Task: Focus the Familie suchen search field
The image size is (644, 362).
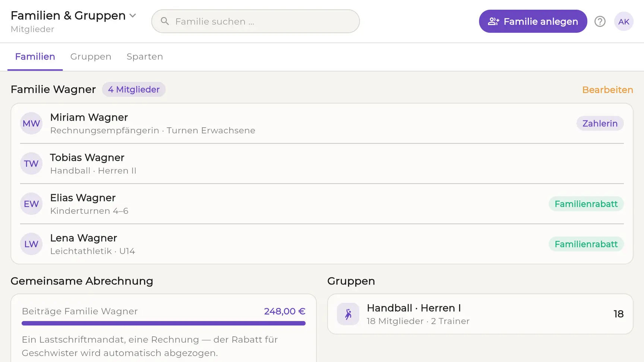Action: click(x=256, y=21)
